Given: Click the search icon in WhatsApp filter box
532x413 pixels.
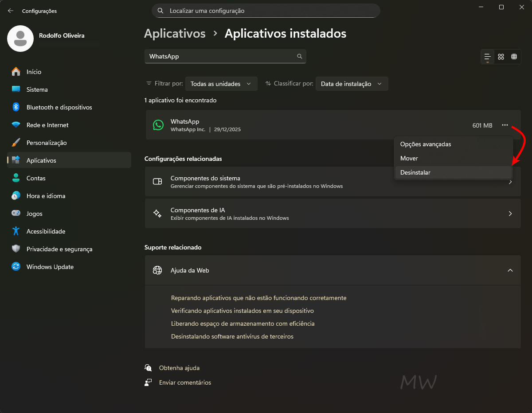Looking at the screenshot, I should (x=300, y=56).
